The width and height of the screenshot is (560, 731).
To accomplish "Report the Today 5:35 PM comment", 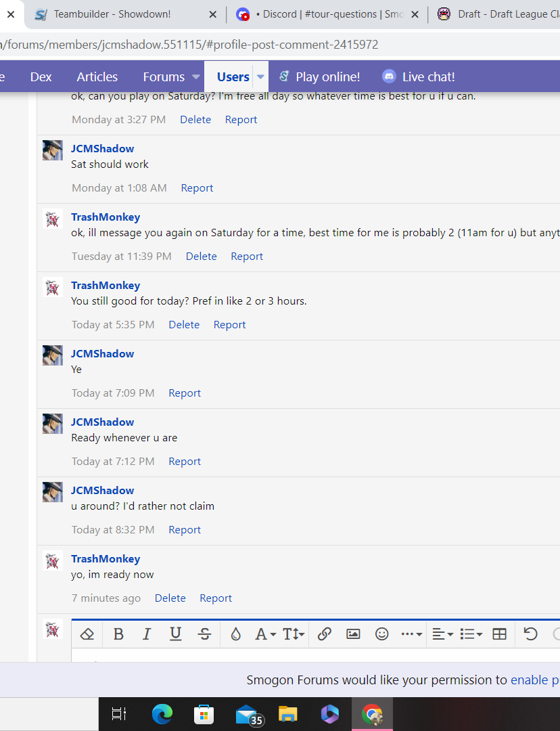I will [x=230, y=324].
